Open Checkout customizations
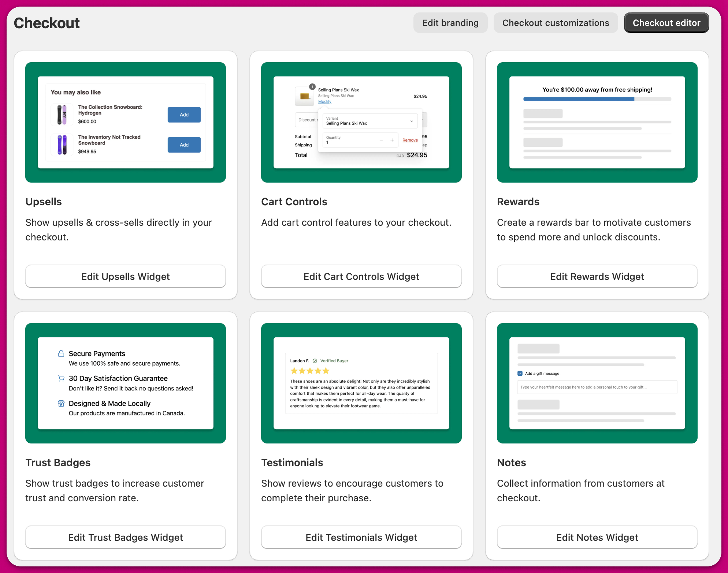 (x=556, y=23)
